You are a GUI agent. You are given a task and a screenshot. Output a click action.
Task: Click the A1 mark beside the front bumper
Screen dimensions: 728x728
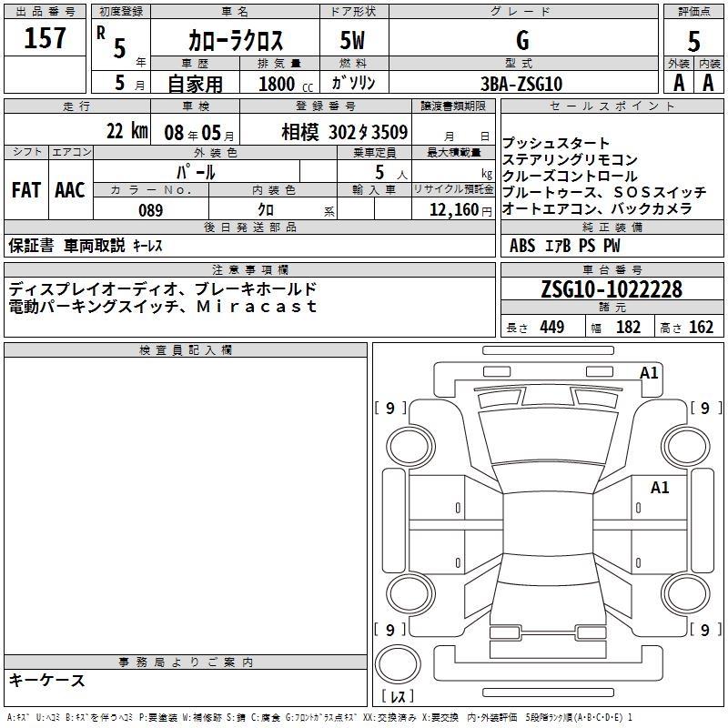pos(649,373)
